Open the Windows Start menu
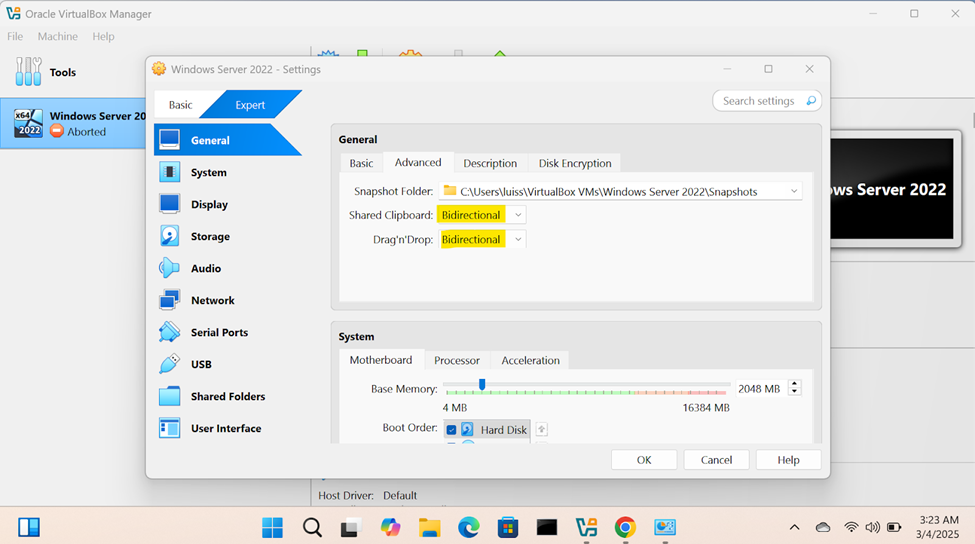 (x=272, y=528)
